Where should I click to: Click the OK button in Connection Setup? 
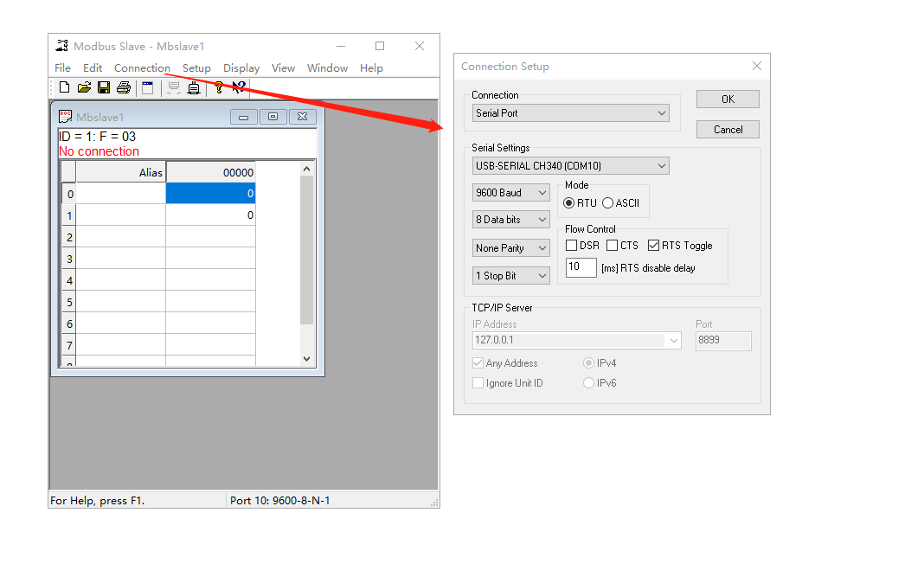(728, 99)
